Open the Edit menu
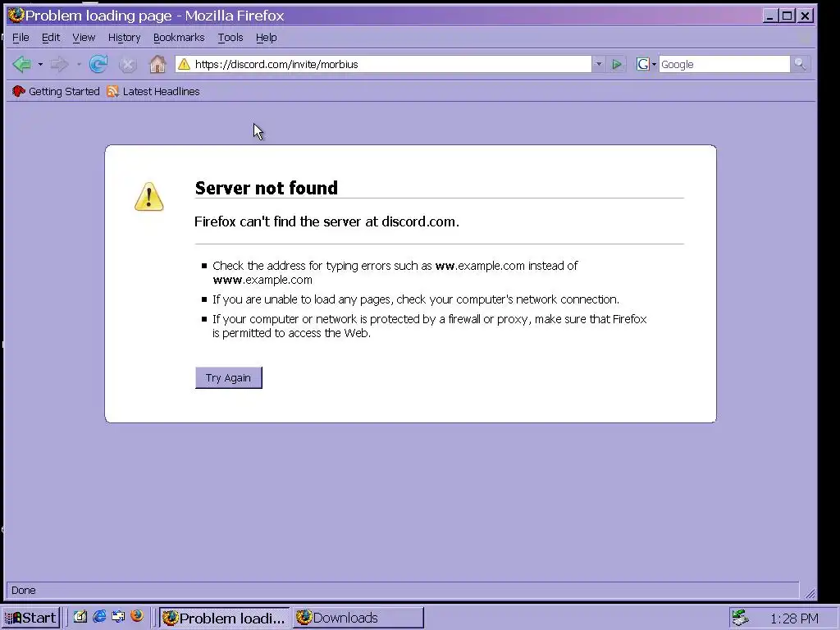The width and height of the screenshot is (840, 630). click(51, 38)
